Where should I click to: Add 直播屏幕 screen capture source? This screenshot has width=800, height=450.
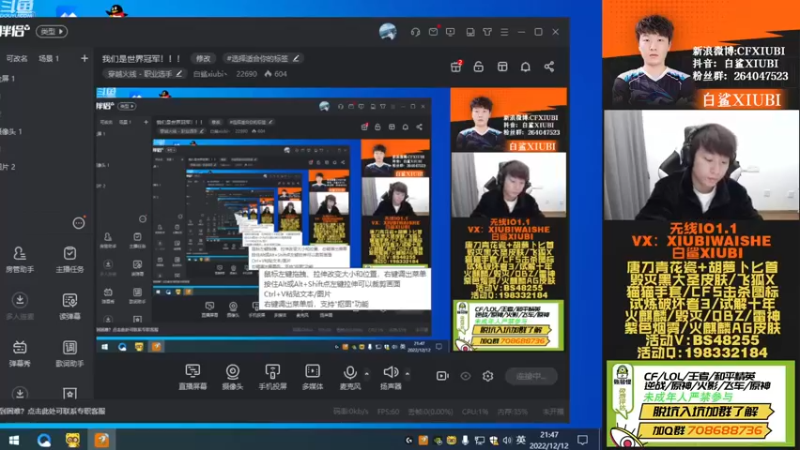[x=192, y=377]
